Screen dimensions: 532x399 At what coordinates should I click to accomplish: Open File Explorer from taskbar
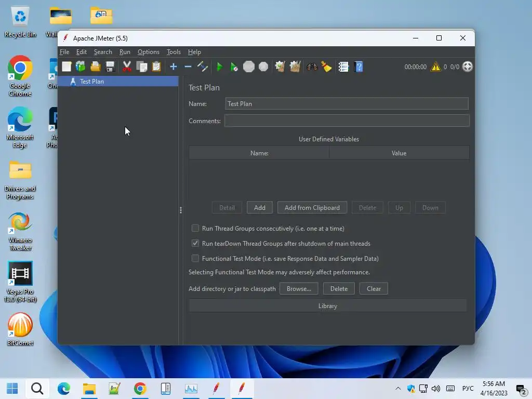click(89, 389)
